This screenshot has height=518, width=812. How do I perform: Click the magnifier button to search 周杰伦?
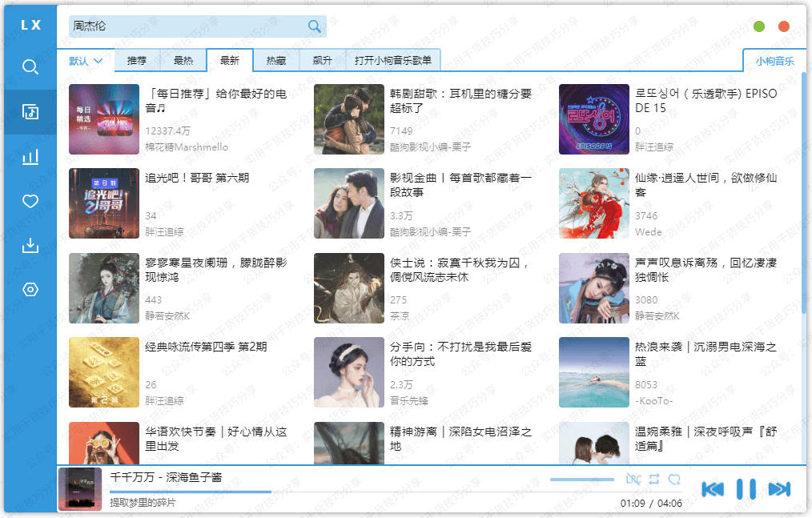tap(314, 26)
